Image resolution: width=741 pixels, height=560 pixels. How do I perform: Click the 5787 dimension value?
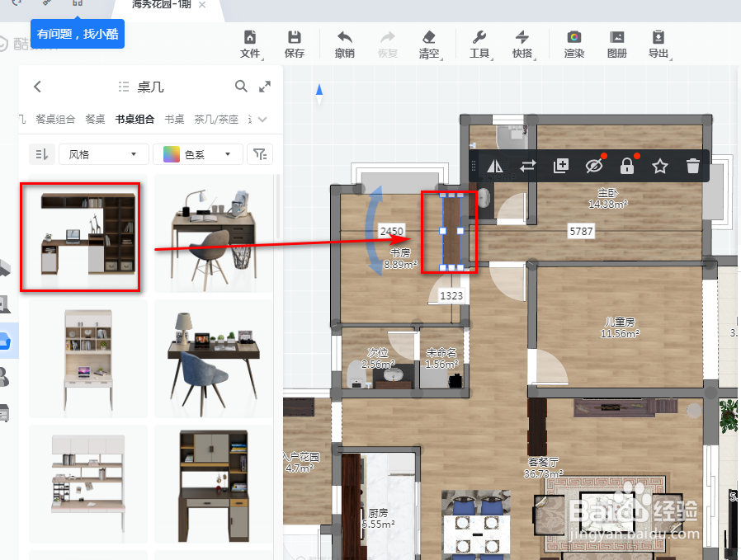[581, 232]
